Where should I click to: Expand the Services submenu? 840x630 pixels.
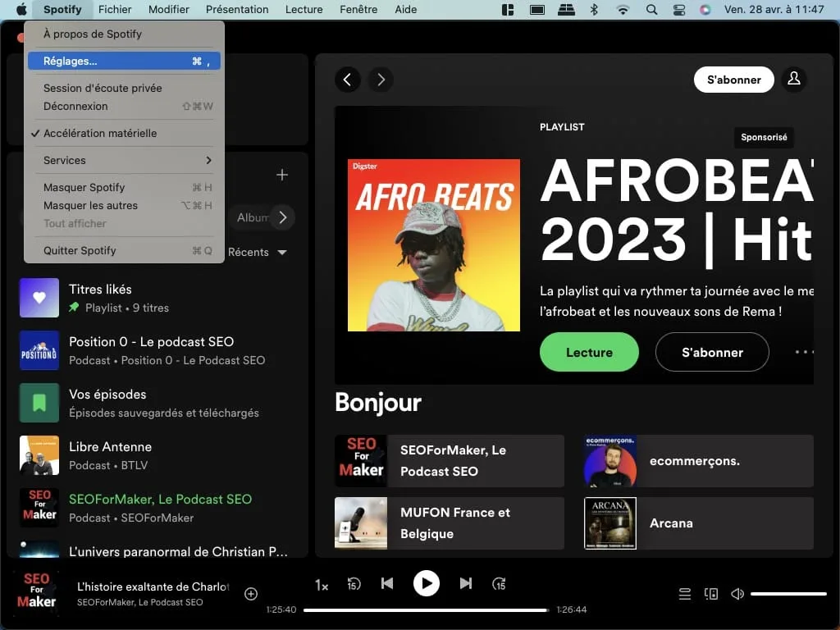tap(66, 160)
